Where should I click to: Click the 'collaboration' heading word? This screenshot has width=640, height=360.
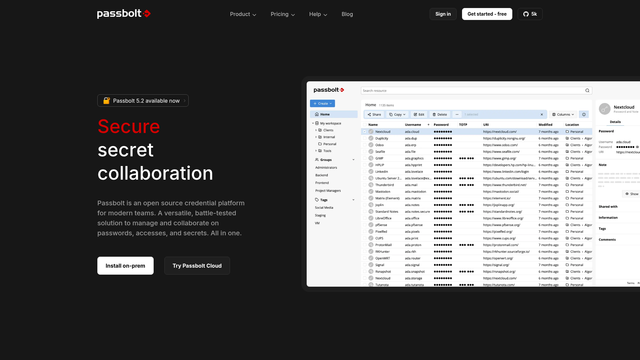pyautogui.click(x=155, y=173)
